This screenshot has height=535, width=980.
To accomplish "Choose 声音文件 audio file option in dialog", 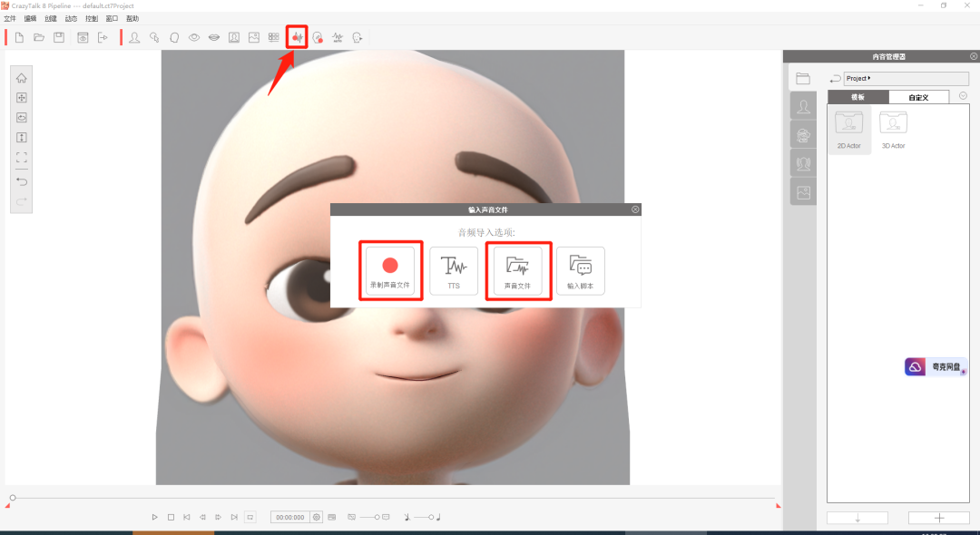I will pos(517,271).
